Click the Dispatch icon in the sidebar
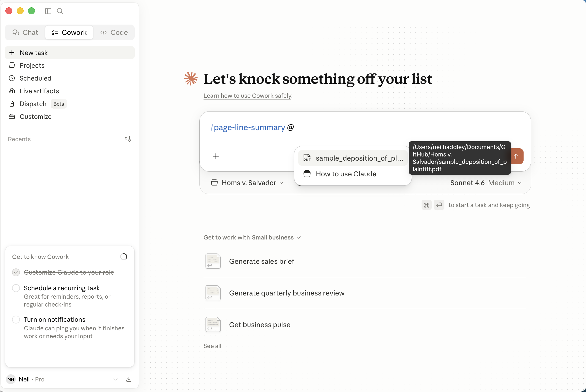The image size is (586, 392). coord(12,104)
